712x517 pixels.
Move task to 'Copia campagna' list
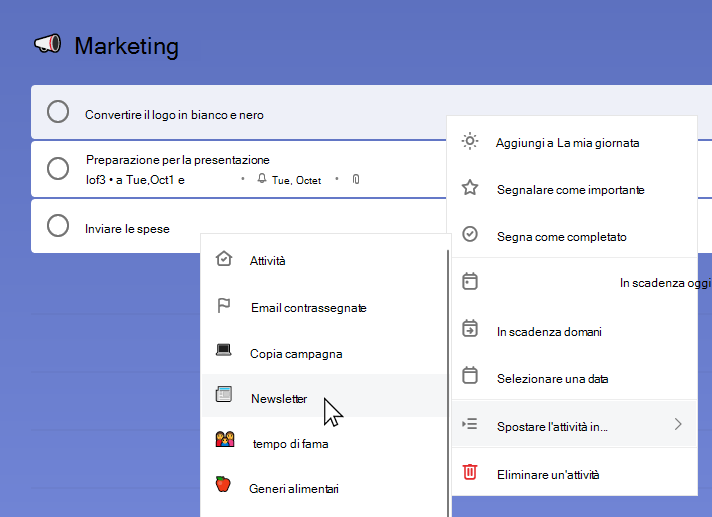324,353
